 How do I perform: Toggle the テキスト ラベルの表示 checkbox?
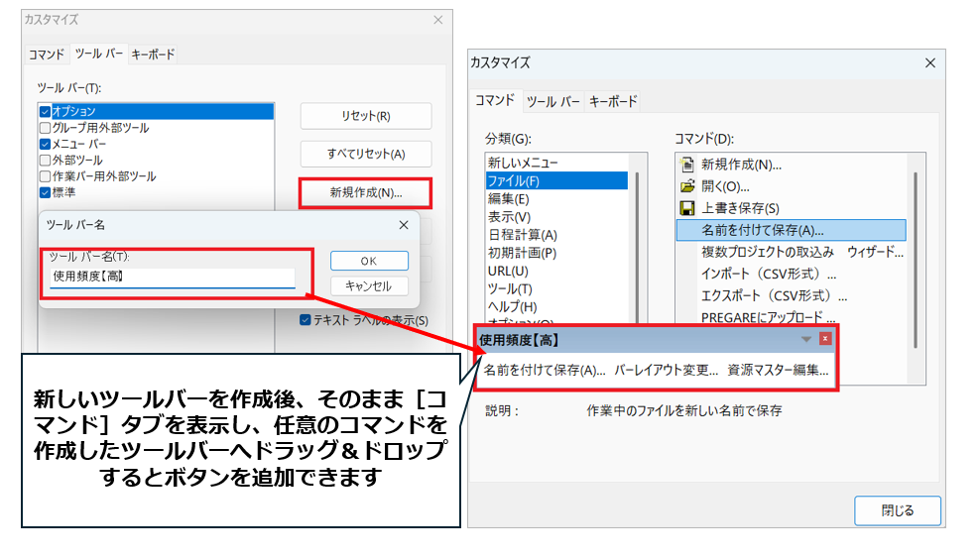306,320
